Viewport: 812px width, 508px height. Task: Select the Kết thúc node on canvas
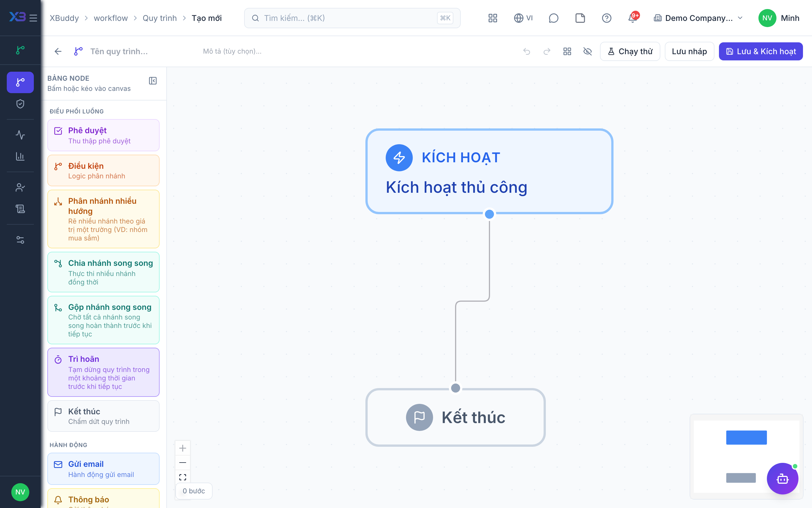pyautogui.click(x=455, y=417)
